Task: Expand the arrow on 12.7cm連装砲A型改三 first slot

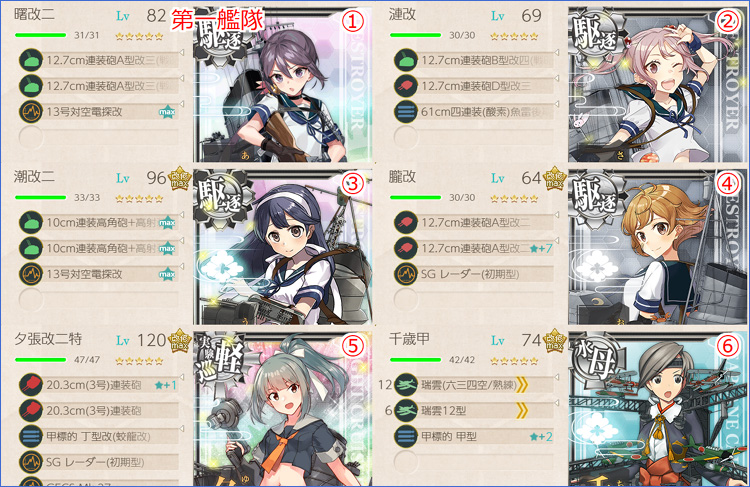Action: (182, 53)
